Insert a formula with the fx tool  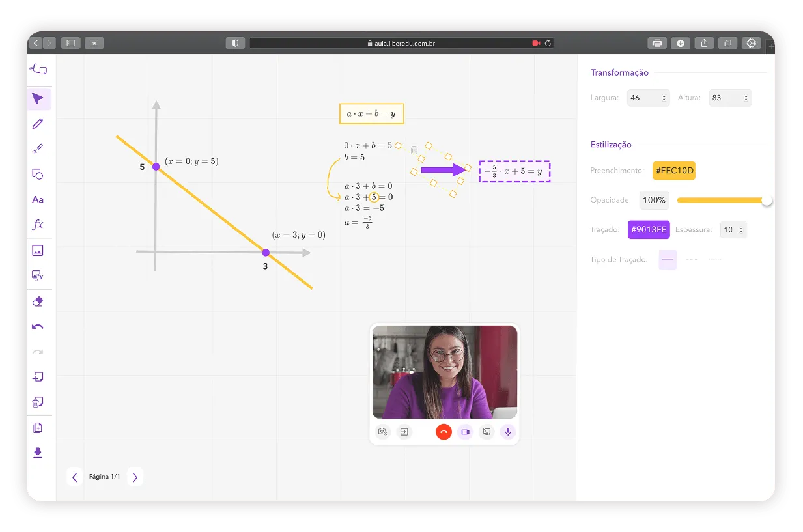click(x=38, y=225)
